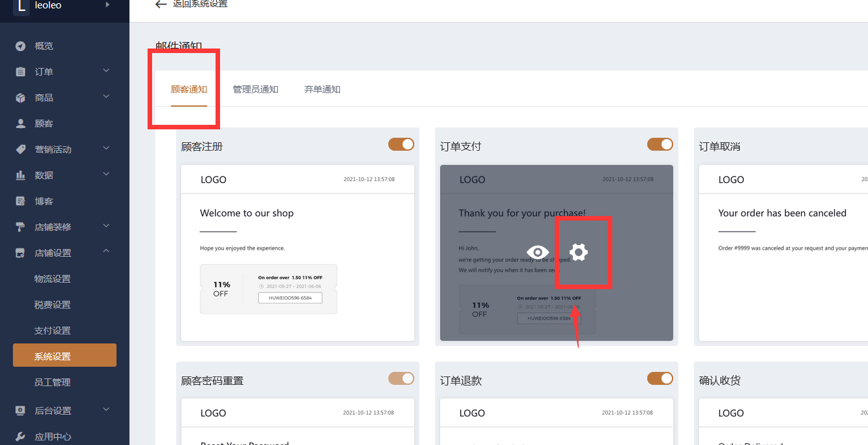
Task: Click 顾客密码重置 email template preview
Action: 298,422
